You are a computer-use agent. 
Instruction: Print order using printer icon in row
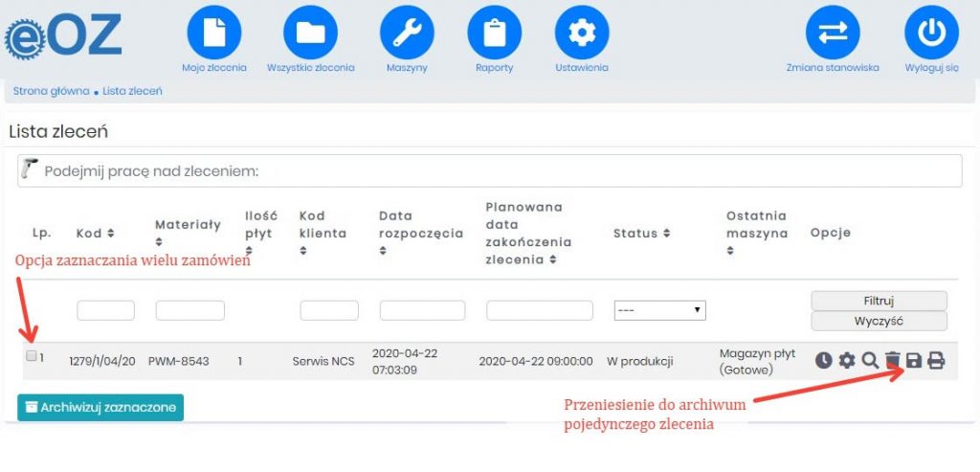coord(936,360)
